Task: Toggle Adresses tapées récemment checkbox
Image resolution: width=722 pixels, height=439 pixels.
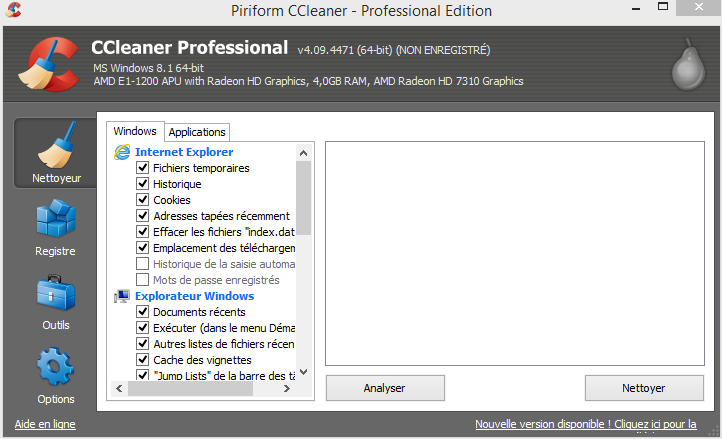Action: (x=142, y=216)
